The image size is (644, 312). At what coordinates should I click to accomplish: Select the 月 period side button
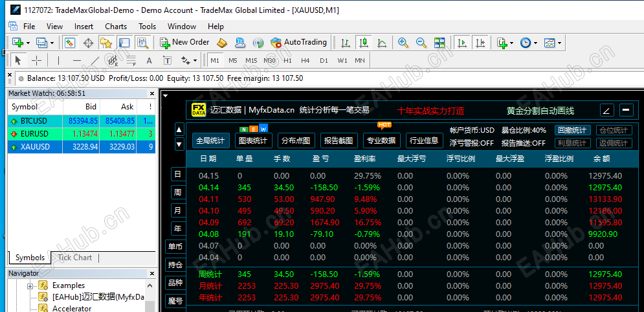pyautogui.click(x=178, y=210)
